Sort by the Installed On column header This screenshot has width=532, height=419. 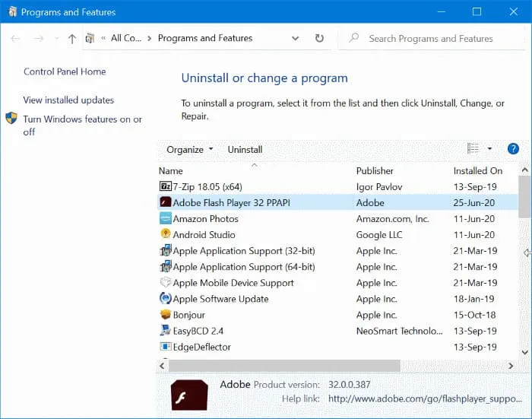pos(478,171)
